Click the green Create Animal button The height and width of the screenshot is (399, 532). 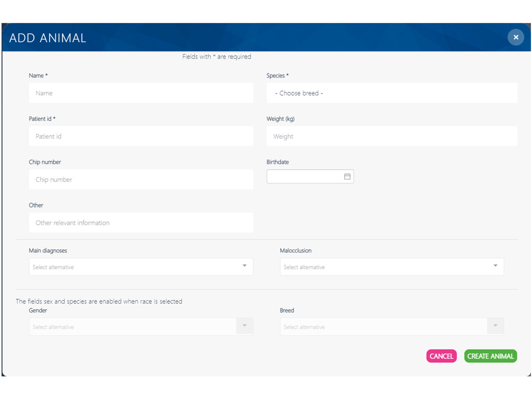(x=490, y=356)
